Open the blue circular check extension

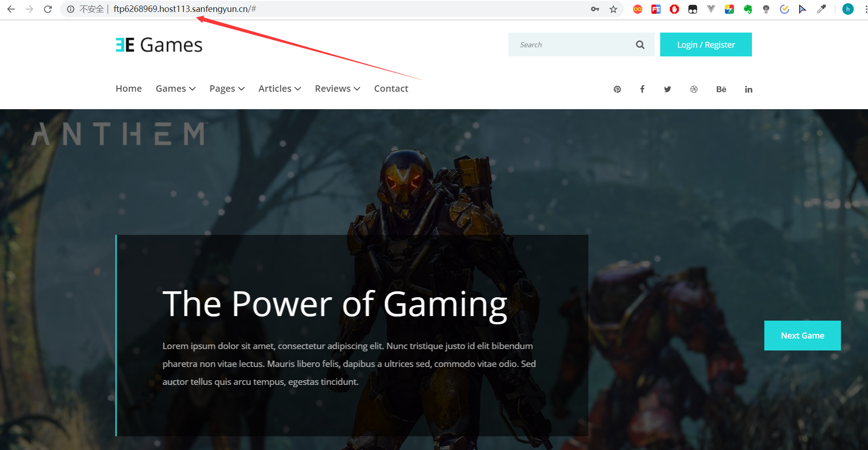(785, 9)
